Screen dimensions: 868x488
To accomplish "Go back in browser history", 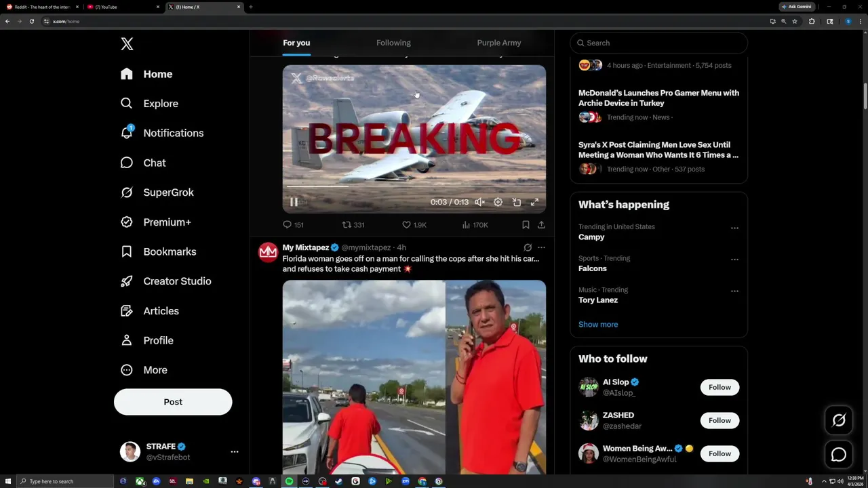I will tap(7, 21).
